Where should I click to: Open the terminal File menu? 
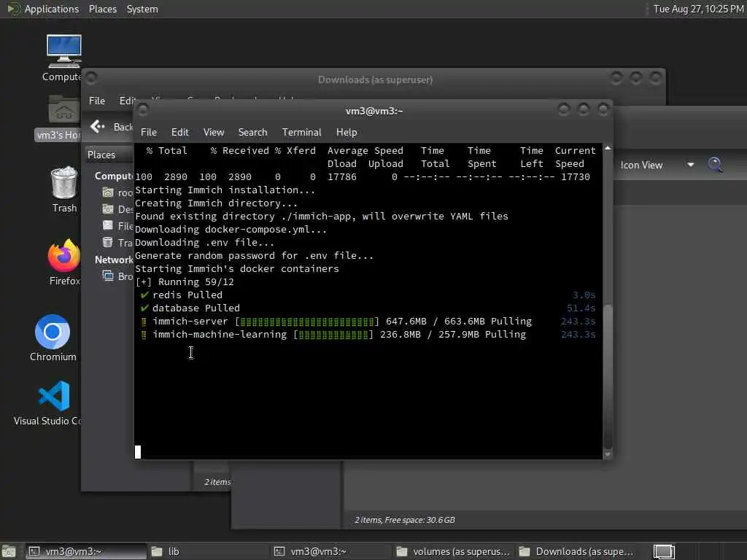pos(148,132)
